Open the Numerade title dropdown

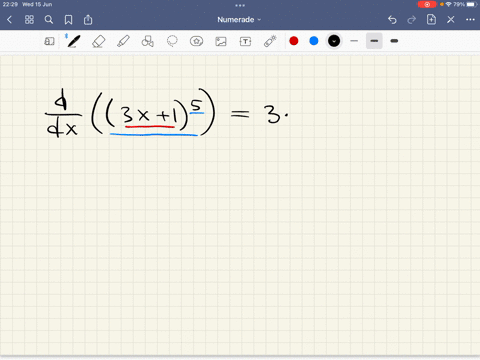click(x=239, y=20)
